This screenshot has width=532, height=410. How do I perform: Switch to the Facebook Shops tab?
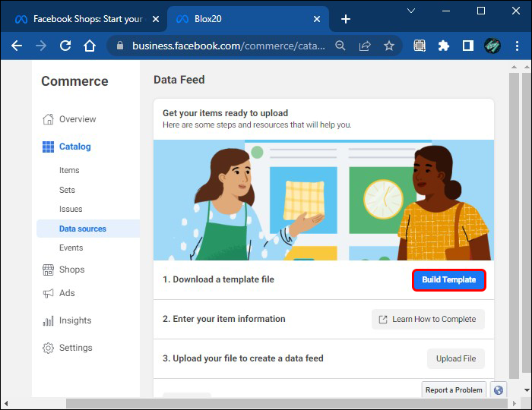(x=87, y=18)
